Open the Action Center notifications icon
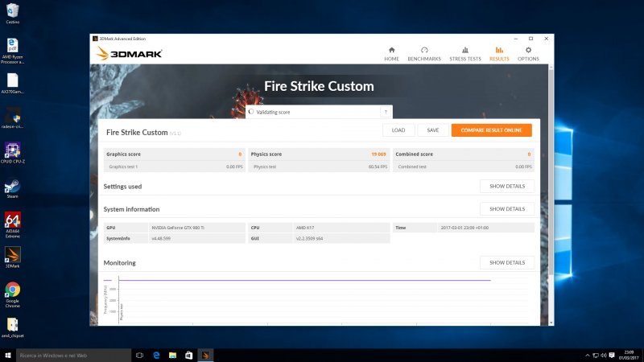 coord(612,356)
